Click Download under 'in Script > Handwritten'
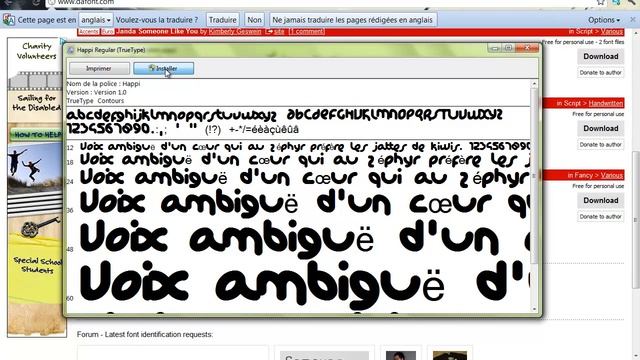This screenshot has width=640, height=360. pos(600,129)
